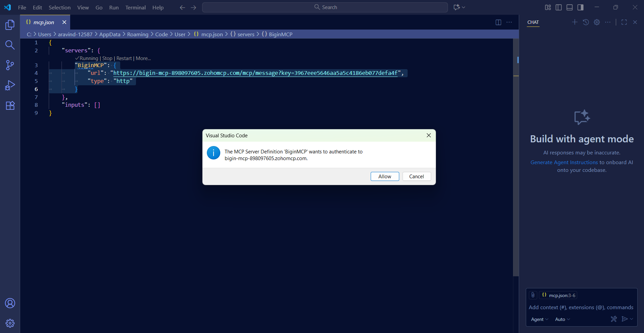Configure chat tools icon

[614, 319]
